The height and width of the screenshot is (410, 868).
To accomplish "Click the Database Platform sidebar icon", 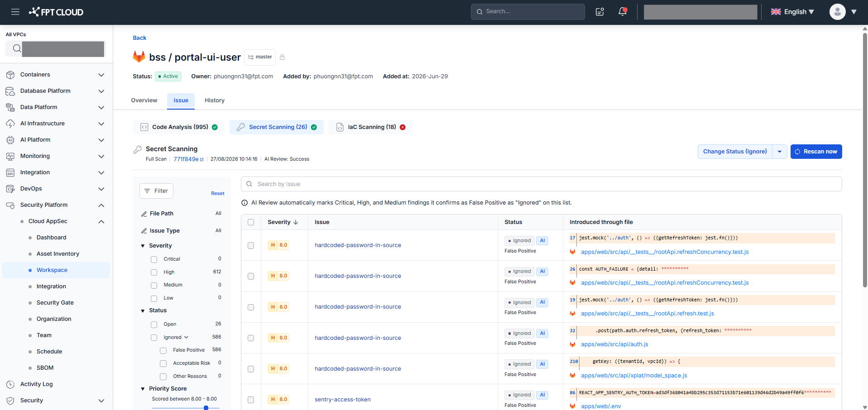I will [10, 91].
